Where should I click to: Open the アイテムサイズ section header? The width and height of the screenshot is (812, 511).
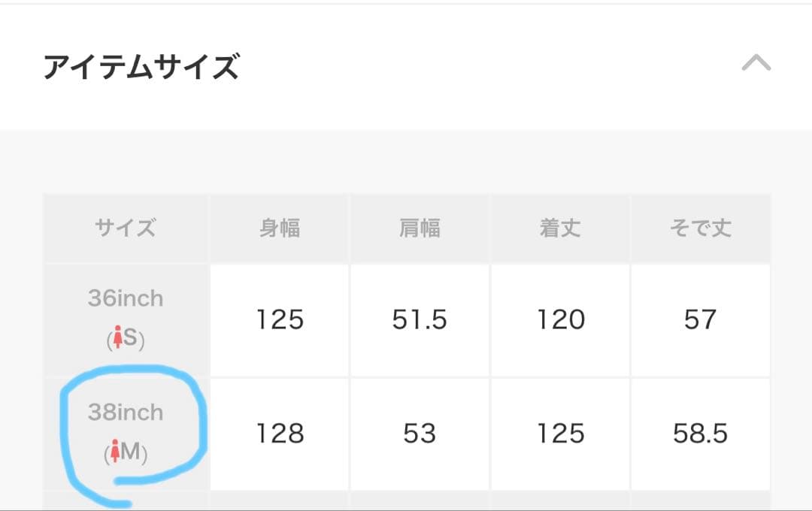pyautogui.click(x=140, y=65)
